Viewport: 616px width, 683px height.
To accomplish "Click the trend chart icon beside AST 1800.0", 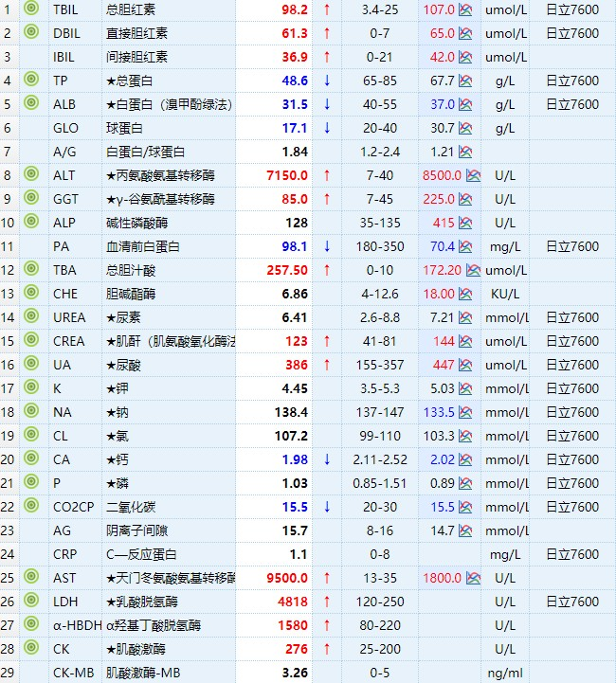I will tap(473, 578).
